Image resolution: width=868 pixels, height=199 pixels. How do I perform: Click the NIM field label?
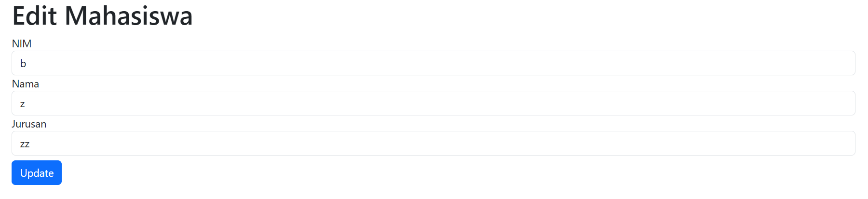22,44
